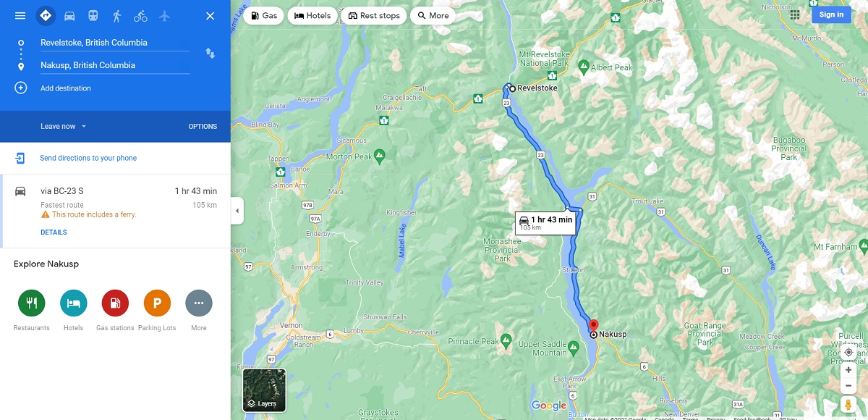The image size is (868, 420).
Task: Open the Leave now dropdown
Action: [x=64, y=127]
